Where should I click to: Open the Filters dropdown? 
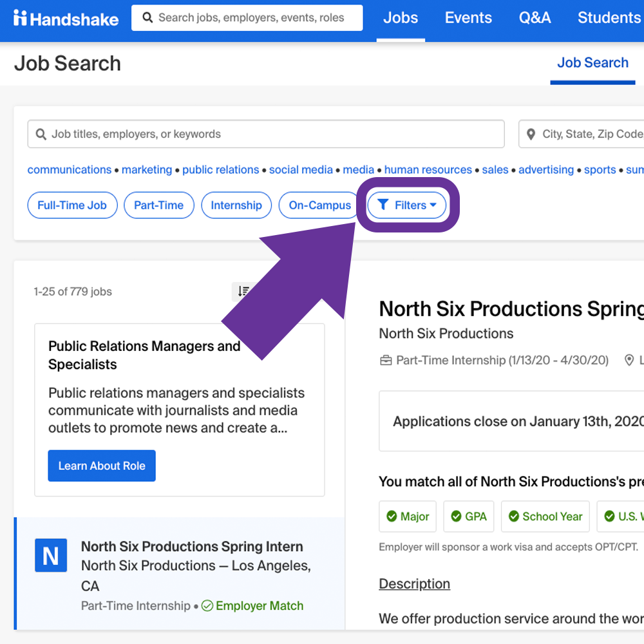406,205
